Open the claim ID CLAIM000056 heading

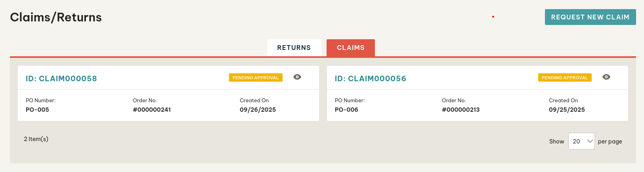(371, 78)
